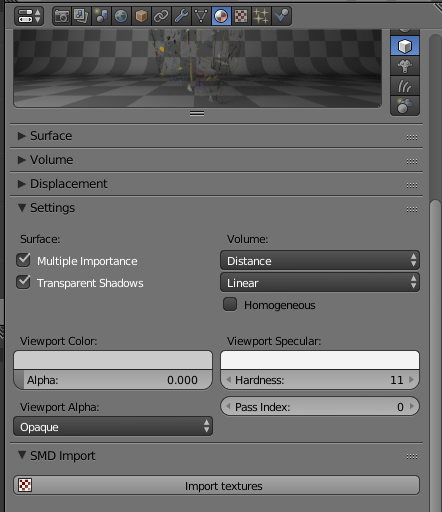Switch to the Scene properties tab

[x=101, y=16]
